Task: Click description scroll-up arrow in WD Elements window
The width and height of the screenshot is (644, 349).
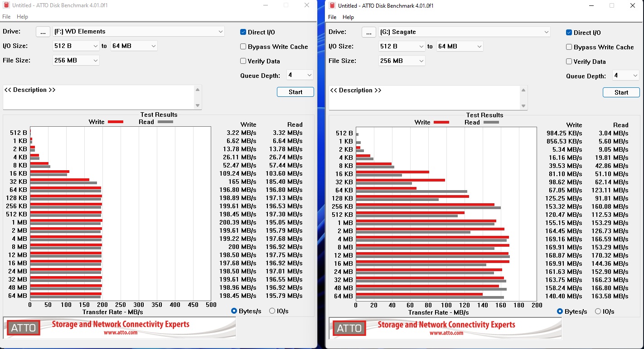Action: point(198,90)
